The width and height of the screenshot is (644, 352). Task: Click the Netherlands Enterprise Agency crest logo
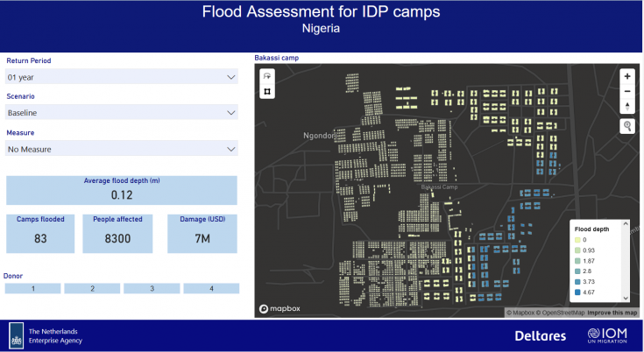17,335
